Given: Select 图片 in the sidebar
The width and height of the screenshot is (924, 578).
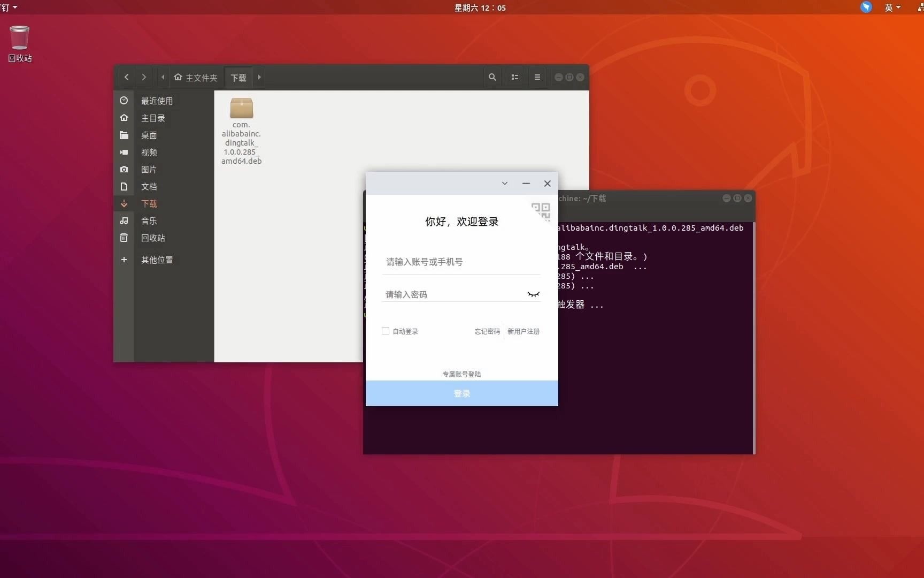Looking at the screenshot, I should (164, 169).
